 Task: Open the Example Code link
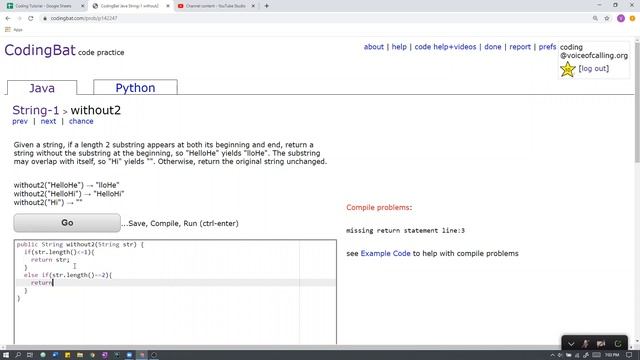click(x=385, y=253)
